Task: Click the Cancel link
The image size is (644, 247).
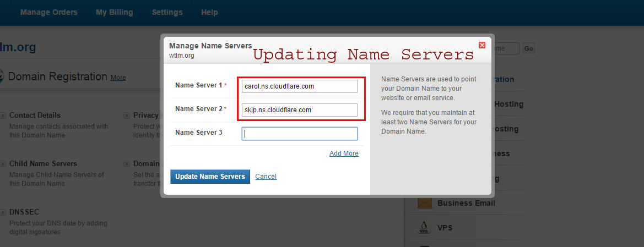Action: (266, 177)
